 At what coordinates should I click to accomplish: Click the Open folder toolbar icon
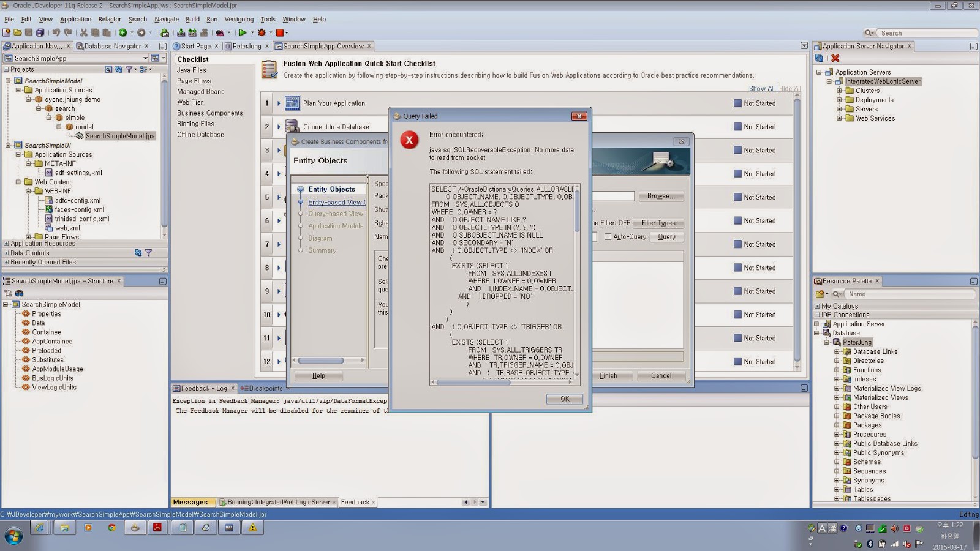(18, 32)
